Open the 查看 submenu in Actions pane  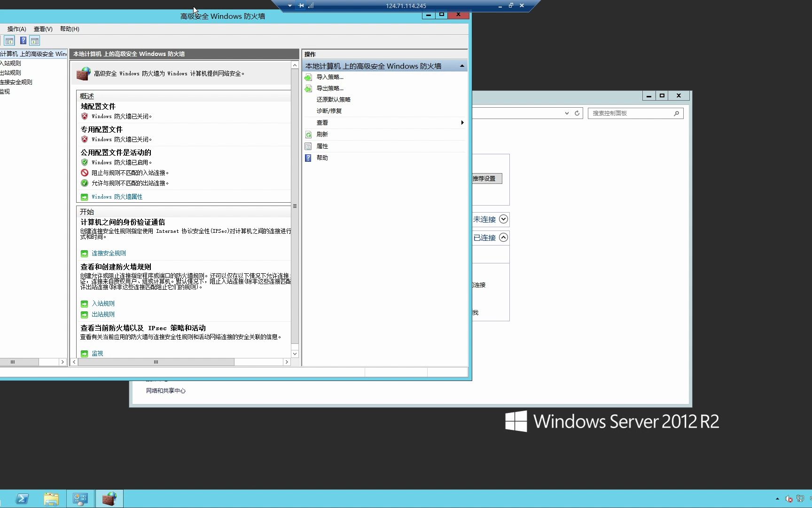click(384, 123)
